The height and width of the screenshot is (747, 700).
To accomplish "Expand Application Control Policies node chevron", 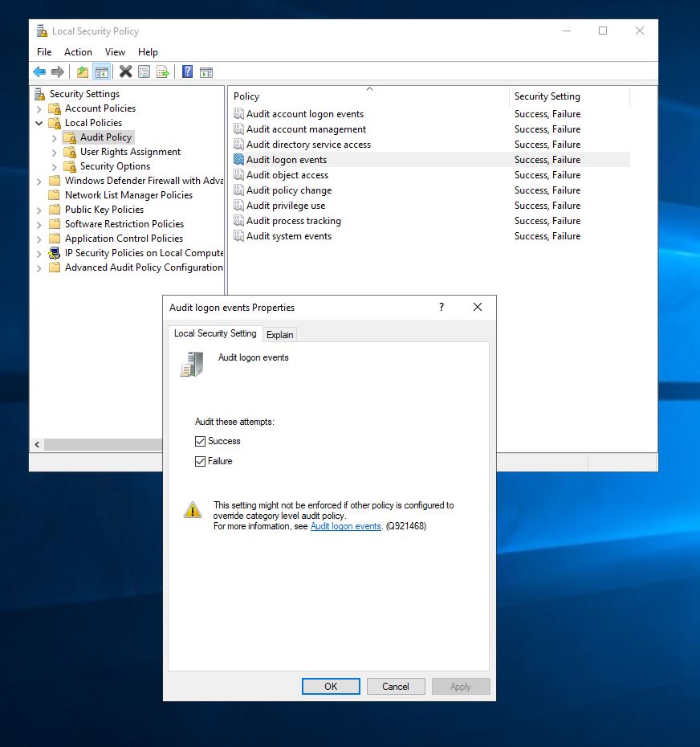I will click(39, 239).
